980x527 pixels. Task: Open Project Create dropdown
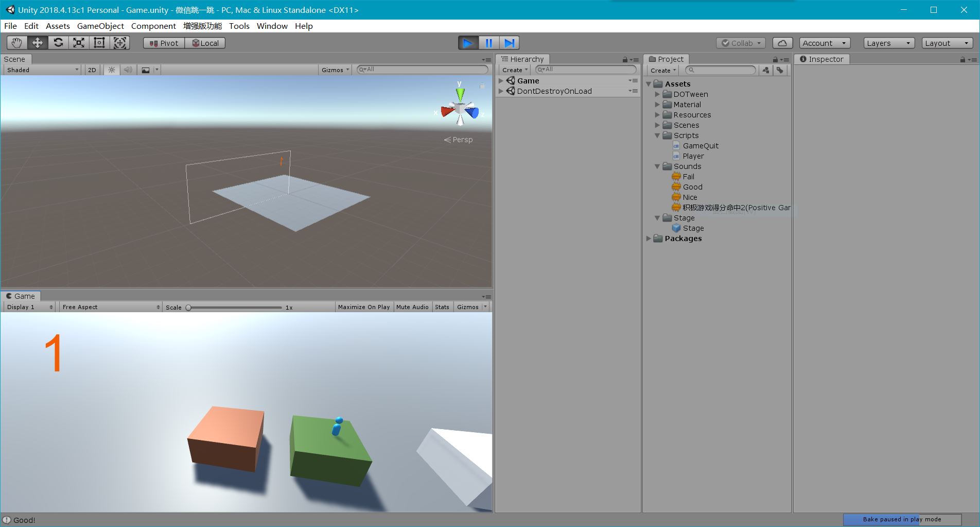coord(663,71)
